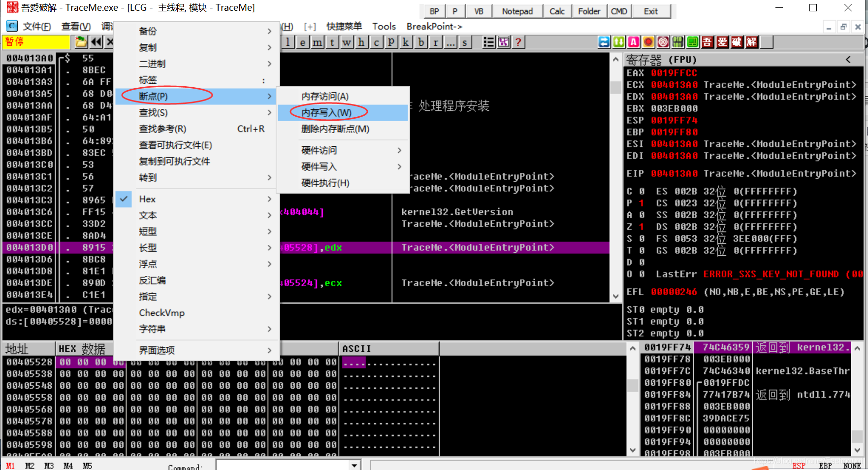Click the green window layout toolbar icon
The height and width of the screenshot is (470, 868).
693,42
